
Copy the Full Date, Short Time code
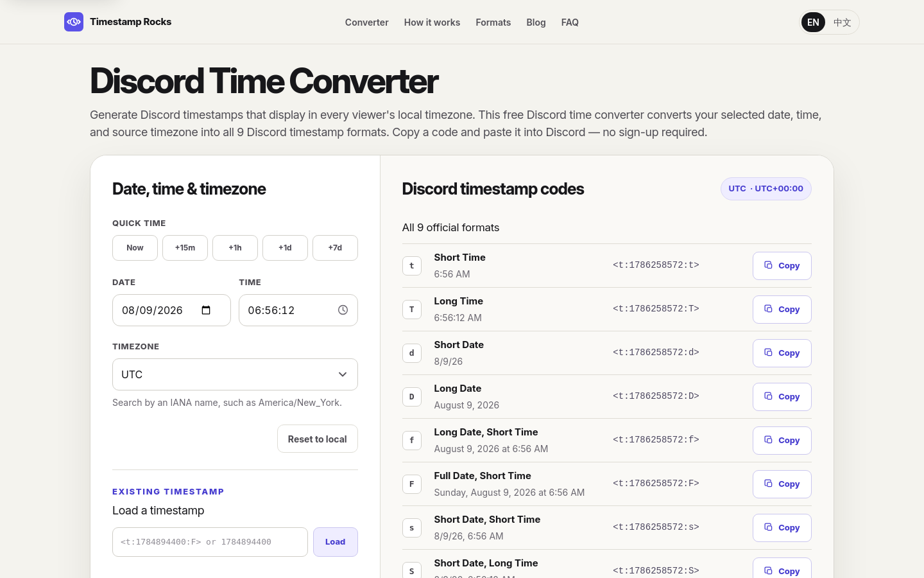point(782,484)
